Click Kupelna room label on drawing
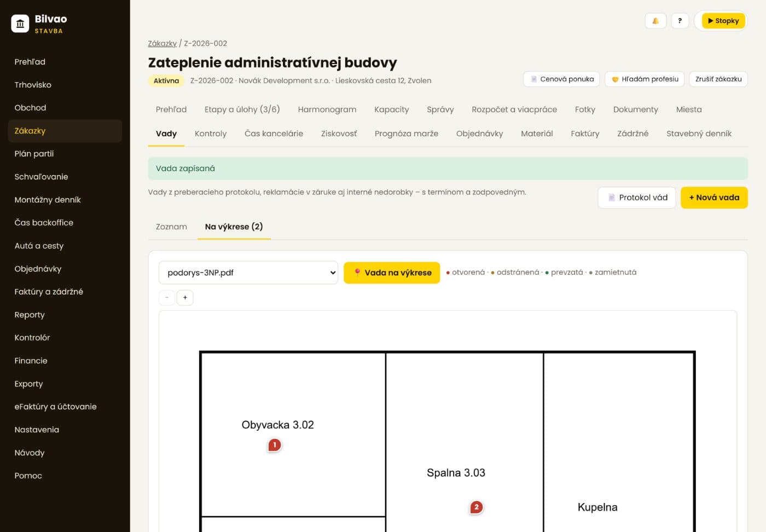The height and width of the screenshot is (532, 766). point(597,507)
